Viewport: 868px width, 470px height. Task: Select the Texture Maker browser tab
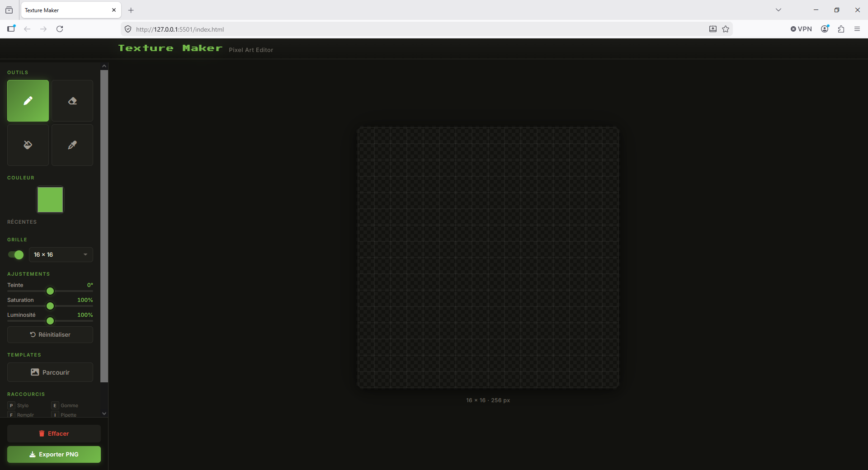[x=71, y=10]
